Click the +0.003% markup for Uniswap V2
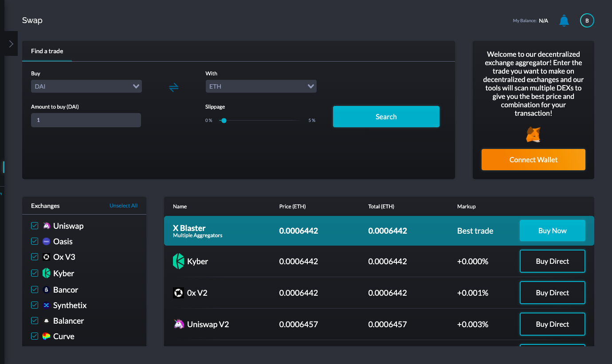612x364 pixels. [473, 324]
